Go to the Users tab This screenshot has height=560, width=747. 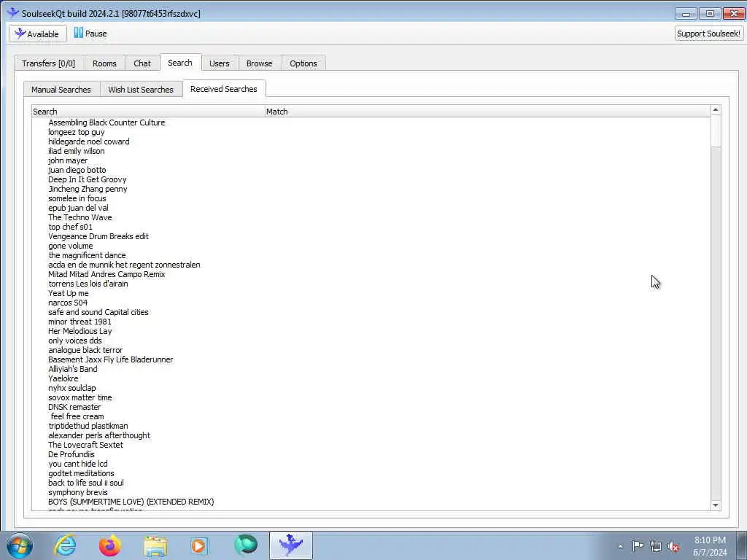pos(219,63)
